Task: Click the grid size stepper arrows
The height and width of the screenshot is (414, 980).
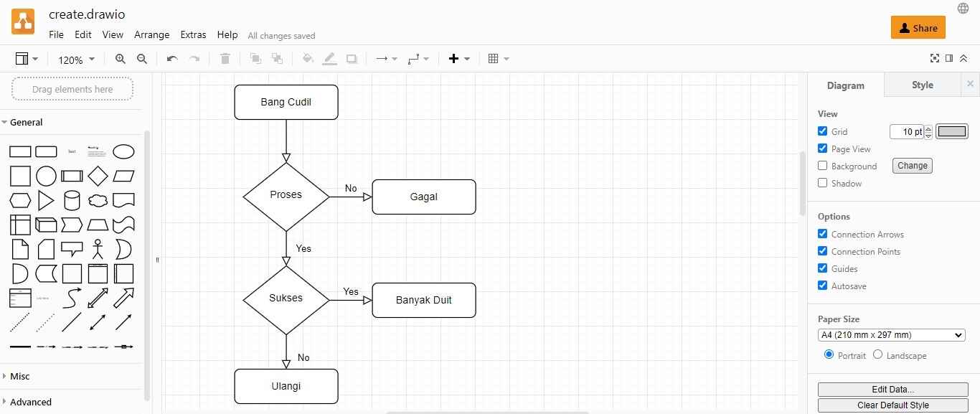Action: point(928,131)
